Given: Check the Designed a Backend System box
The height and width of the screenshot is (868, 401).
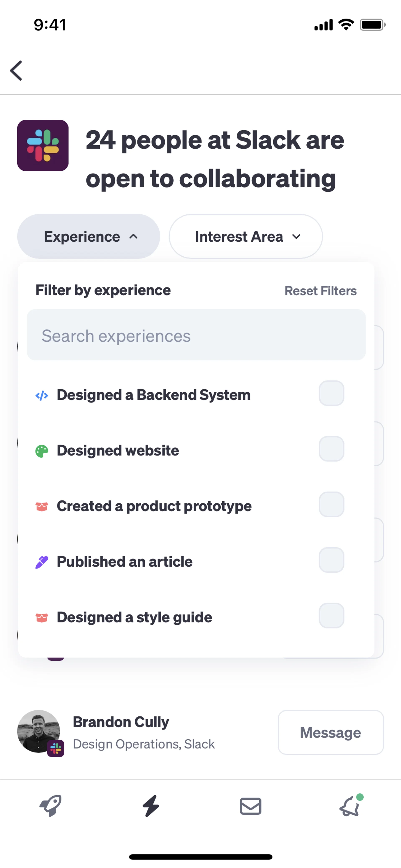Looking at the screenshot, I should click(331, 393).
